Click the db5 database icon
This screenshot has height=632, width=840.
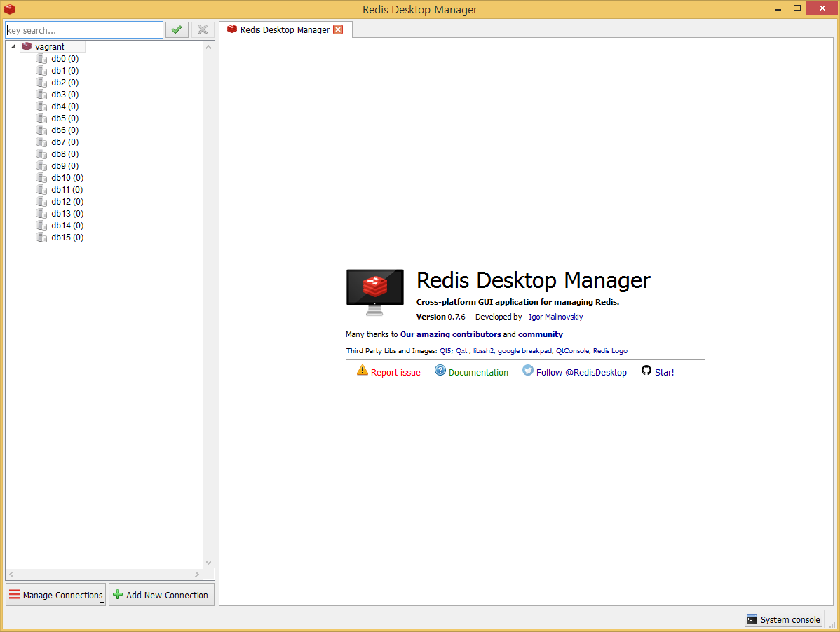[x=41, y=118]
